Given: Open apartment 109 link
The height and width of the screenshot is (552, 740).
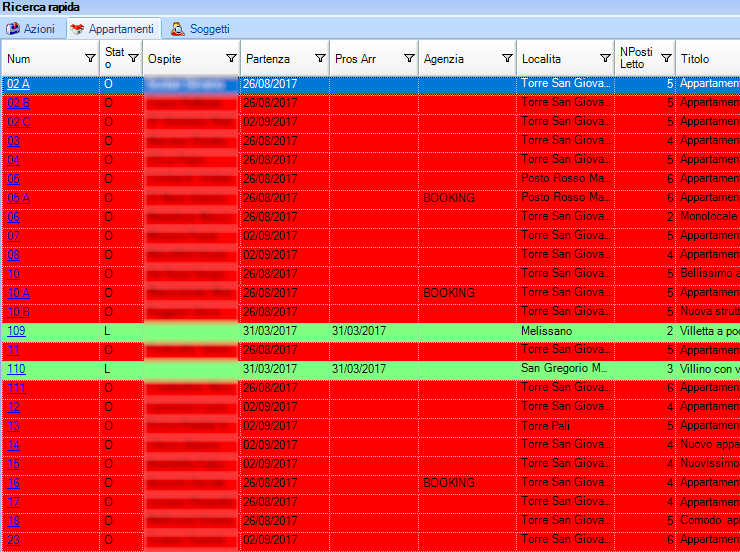Looking at the screenshot, I should coord(16,331).
